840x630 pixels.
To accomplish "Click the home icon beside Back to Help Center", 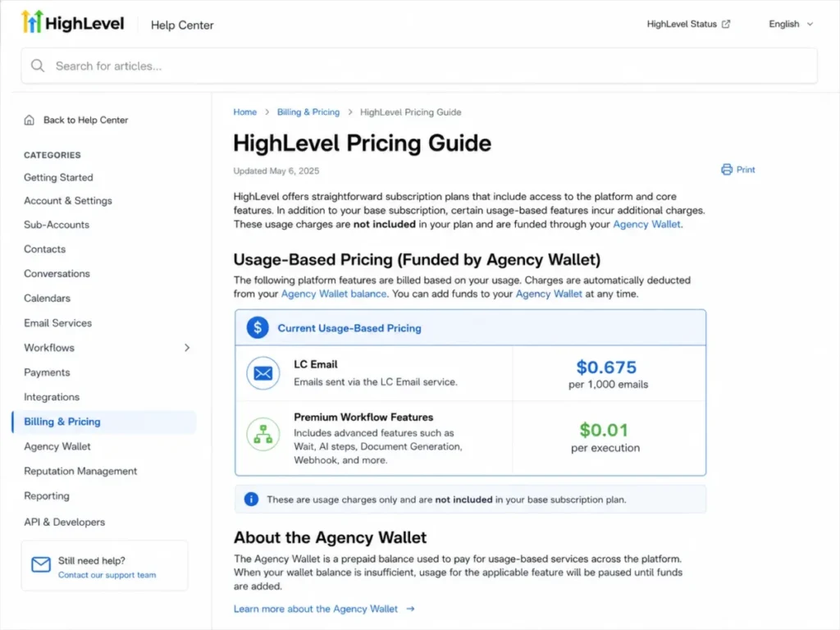I will (30, 120).
